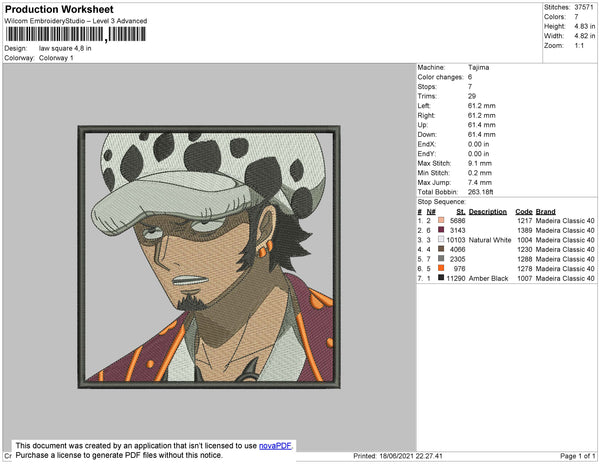
Task: Click the 'Stop Sequence:' heading
Action: (442, 202)
